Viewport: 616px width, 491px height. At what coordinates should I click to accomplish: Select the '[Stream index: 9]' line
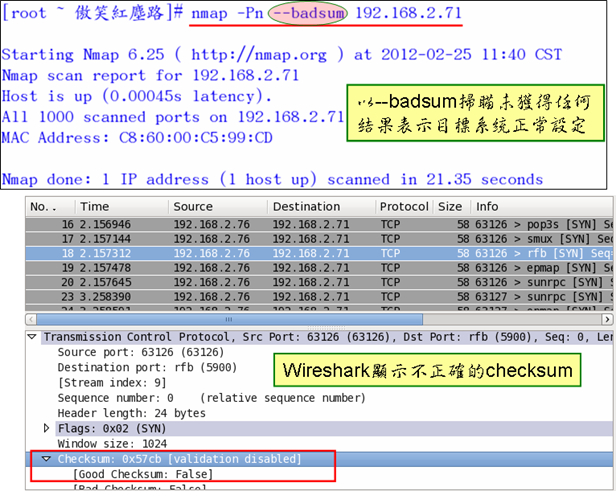[112, 383]
